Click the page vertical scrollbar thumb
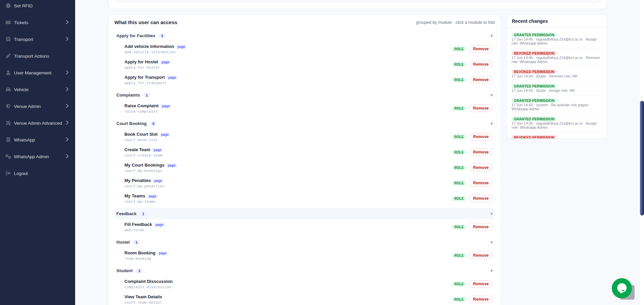The height and width of the screenshot is (305, 644). click(642, 158)
